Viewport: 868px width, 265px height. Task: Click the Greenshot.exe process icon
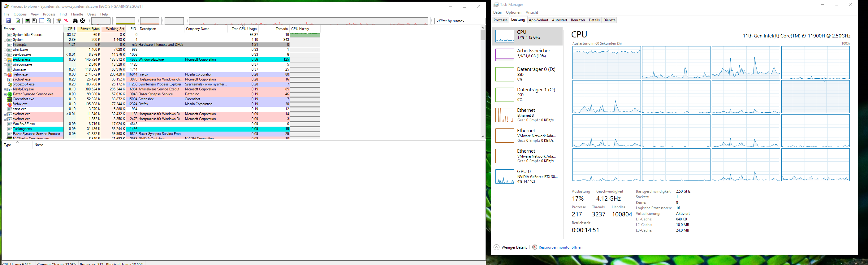coord(10,99)
